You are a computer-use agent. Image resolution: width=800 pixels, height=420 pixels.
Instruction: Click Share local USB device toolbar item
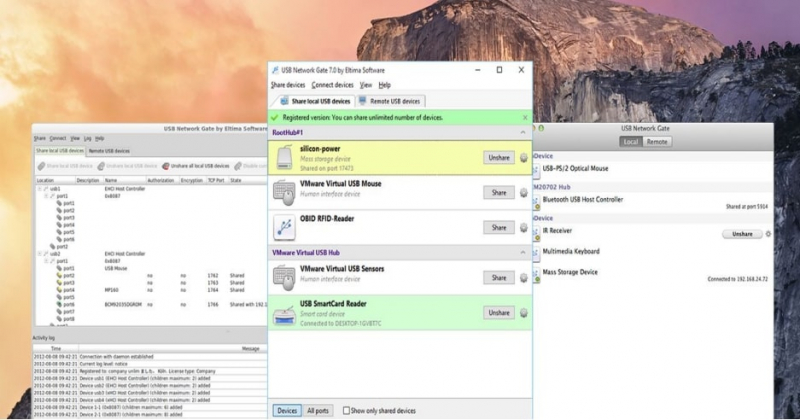(65, 166)
